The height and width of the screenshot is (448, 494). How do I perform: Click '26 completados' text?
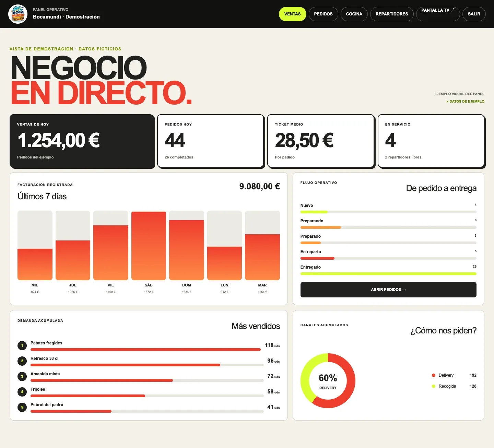179,157
